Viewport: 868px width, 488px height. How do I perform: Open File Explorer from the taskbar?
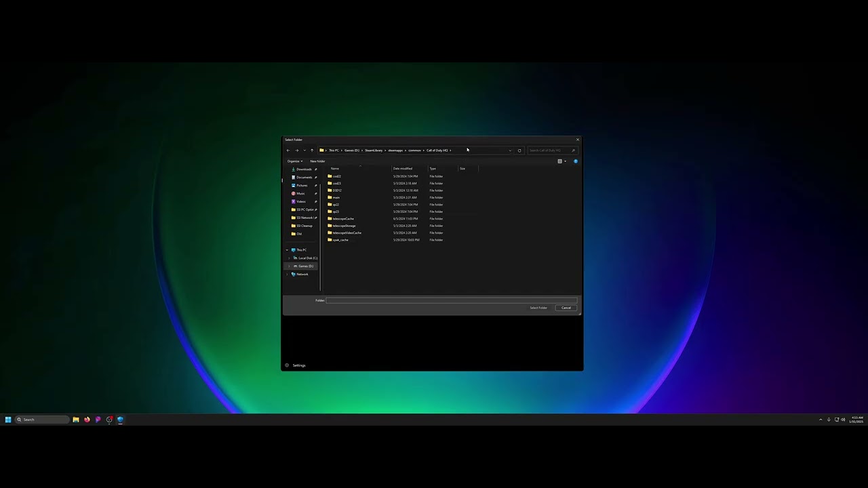tap(76, 420)
